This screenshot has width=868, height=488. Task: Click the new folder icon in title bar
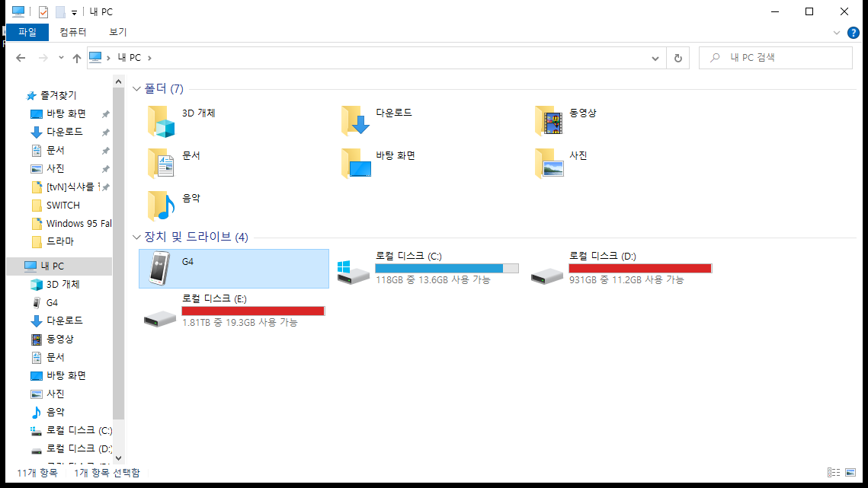[x=60, y=11]
